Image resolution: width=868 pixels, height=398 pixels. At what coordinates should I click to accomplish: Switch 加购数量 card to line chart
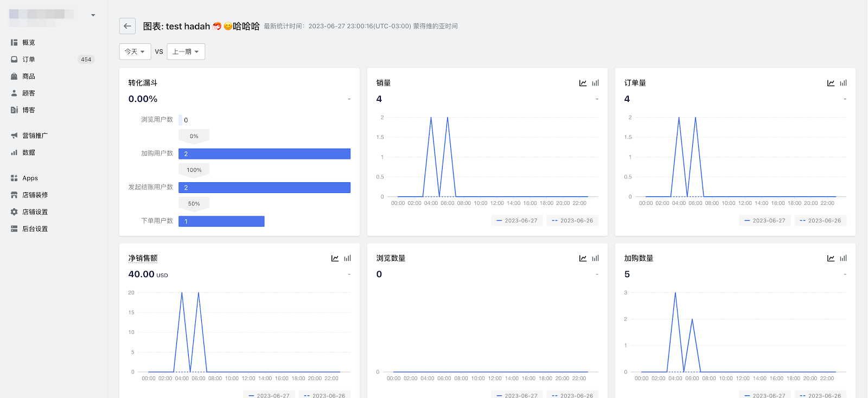pos(831,258)
